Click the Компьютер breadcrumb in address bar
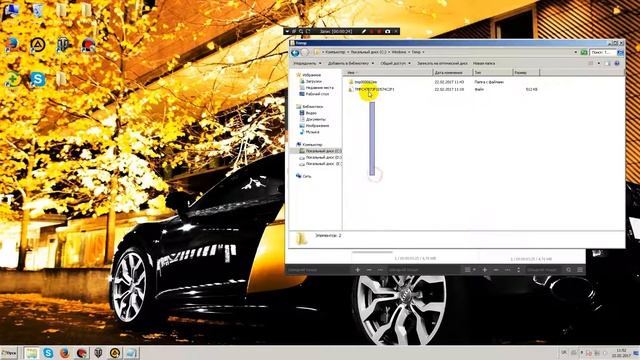The width and height of the screenshot is (640, 360). 335,52
